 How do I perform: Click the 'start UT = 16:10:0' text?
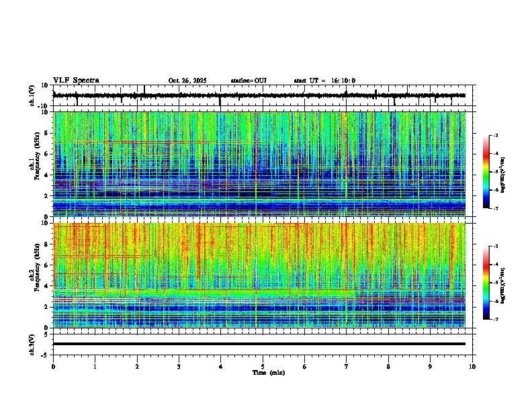(324, 81)
